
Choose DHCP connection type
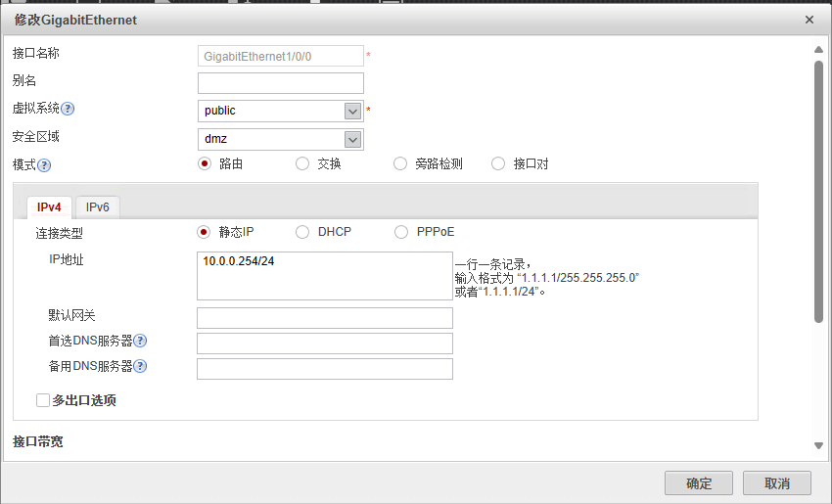point(302,232)
